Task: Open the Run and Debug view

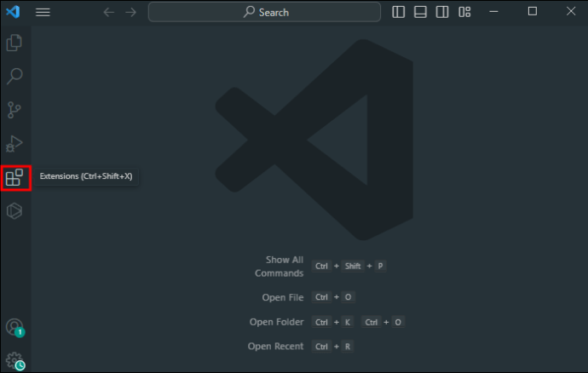Action: (14, 144)
